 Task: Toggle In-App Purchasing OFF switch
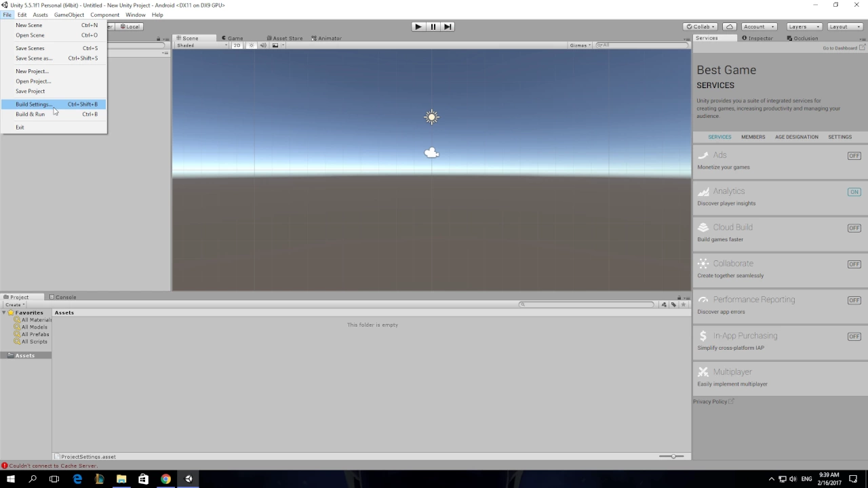pyautogui.click(x=854, y=336)
